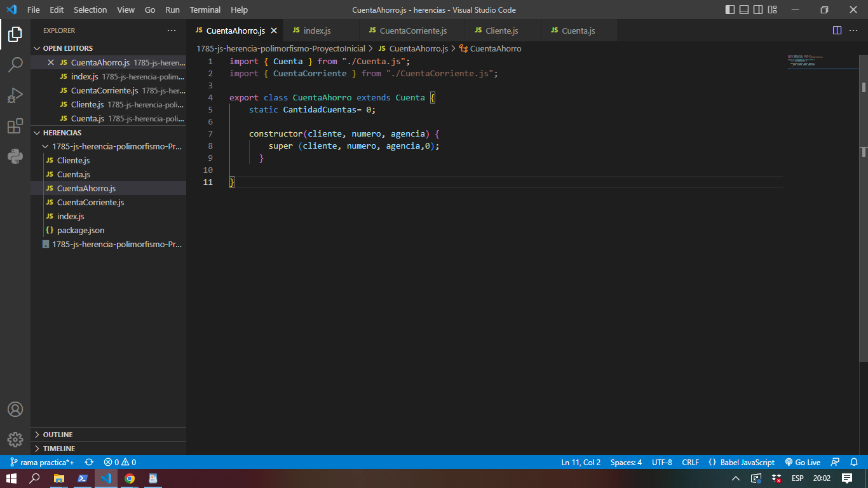Open errors and warnings count in status bar
Viewport: 868px width, 488px height.
pos(120,463)
